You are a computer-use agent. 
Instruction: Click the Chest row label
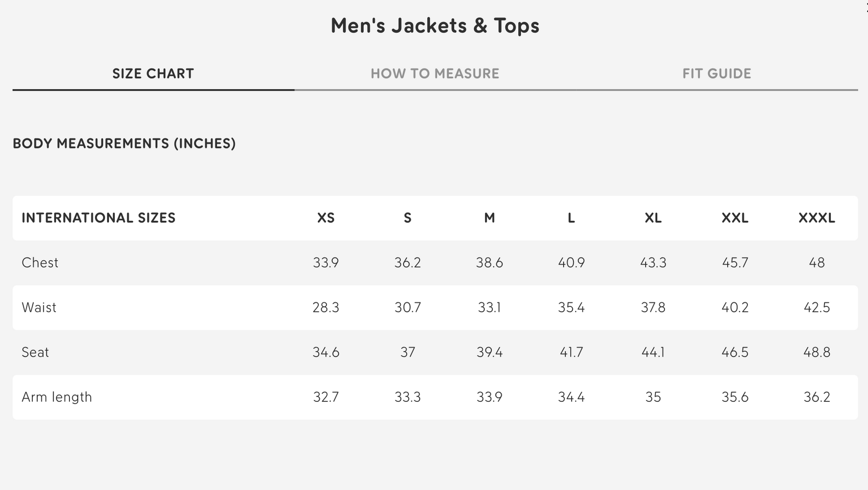[x=40, y=263]
